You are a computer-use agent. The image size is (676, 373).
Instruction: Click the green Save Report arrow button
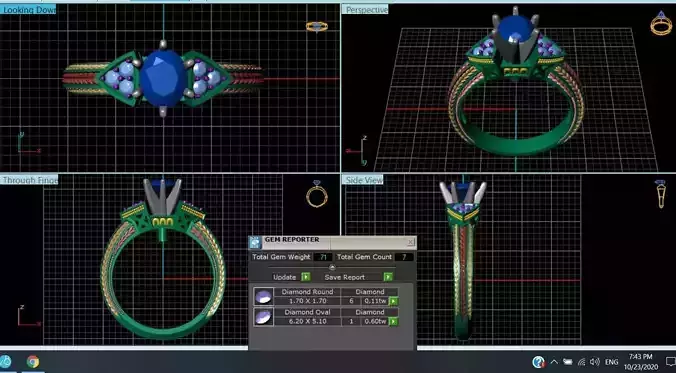coord(388,277)
